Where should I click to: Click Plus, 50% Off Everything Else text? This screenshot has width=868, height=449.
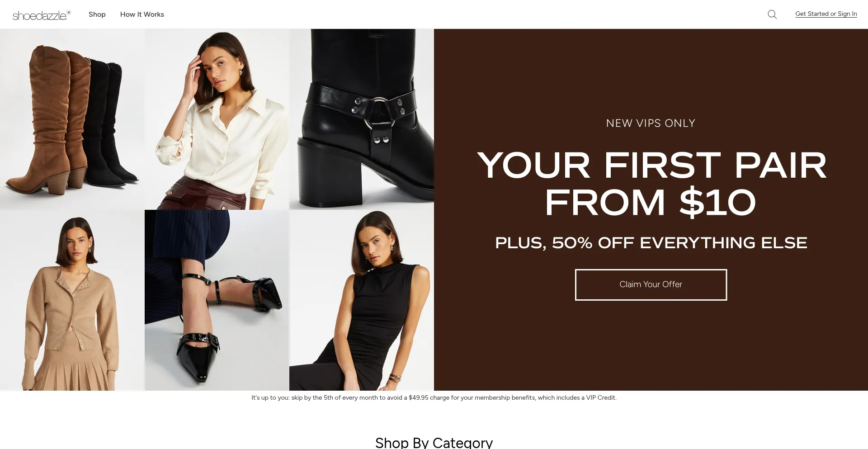(x=651, y=243)
